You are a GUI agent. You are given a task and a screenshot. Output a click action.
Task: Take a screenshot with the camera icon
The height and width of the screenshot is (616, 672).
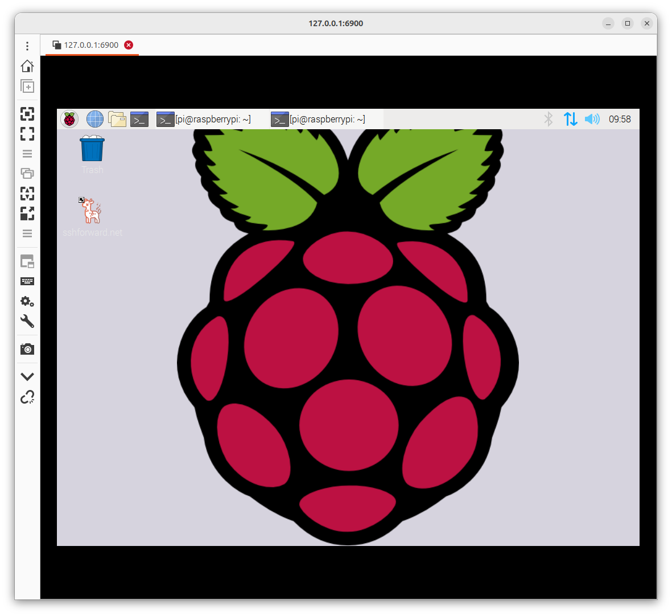27,349
